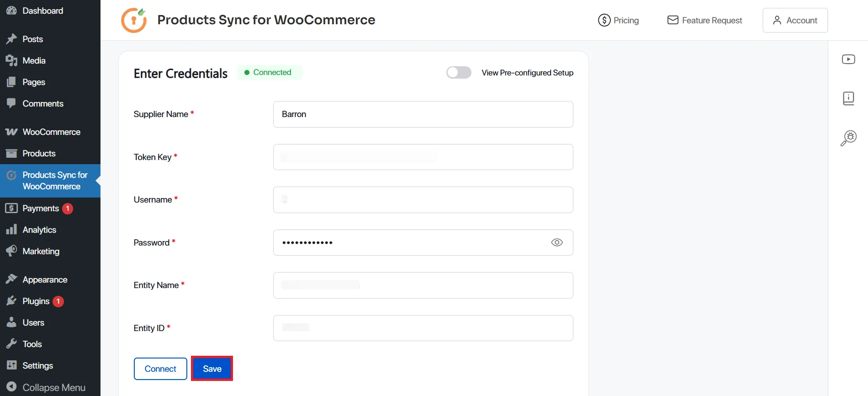The image size is (868, 396).
Task: Open the video tutorial icon in right panel
Action: coord(848,59)
